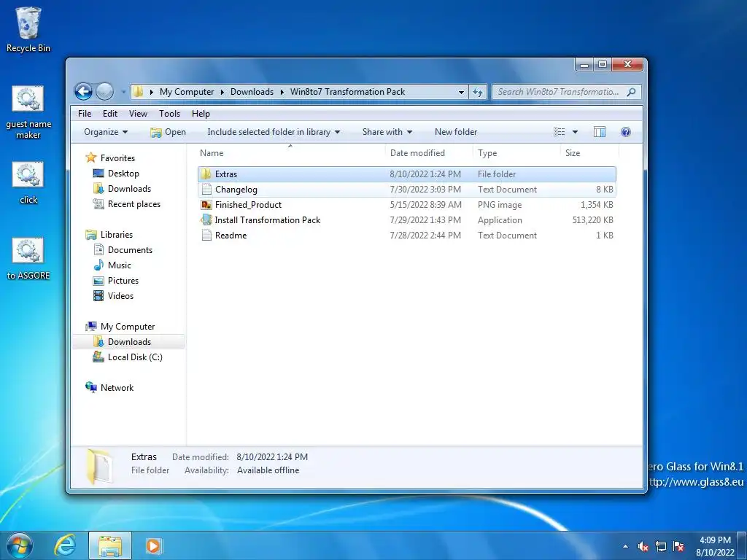The image size is (747, 560).
Task: Open the View menu
Action: click(x=138, y=113)
